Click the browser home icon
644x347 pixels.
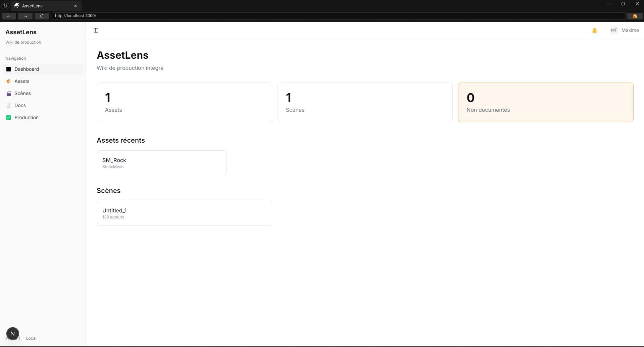pyautogui.click(x=635, y=16)
